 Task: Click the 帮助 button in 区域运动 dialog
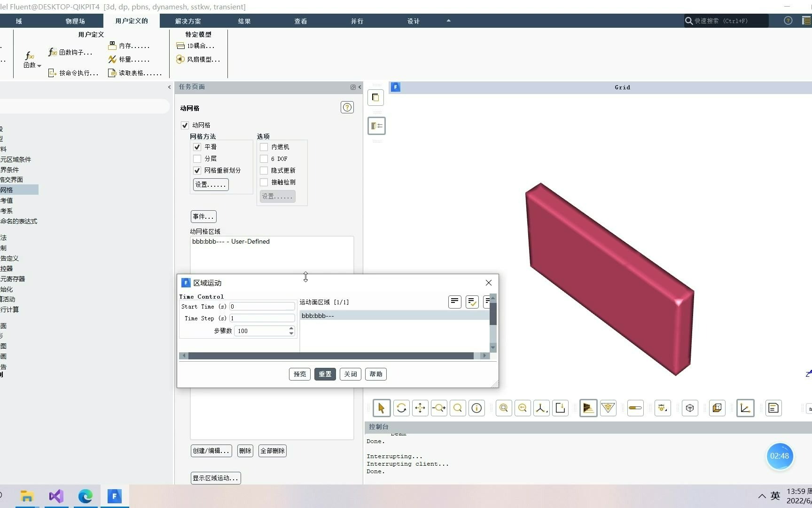tap(376, 374)
